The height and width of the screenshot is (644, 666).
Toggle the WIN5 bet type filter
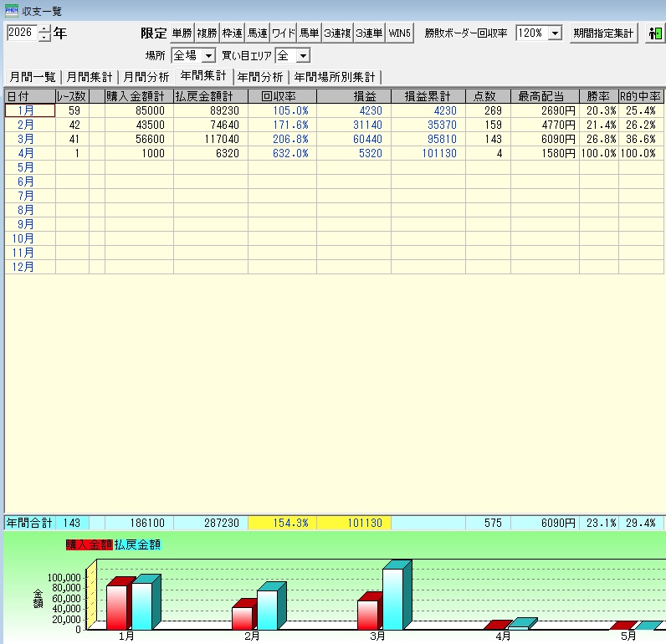tap(399, 33)
